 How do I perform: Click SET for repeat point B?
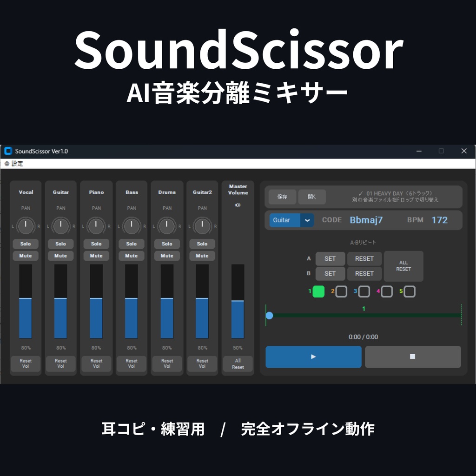tap(330, 273)
